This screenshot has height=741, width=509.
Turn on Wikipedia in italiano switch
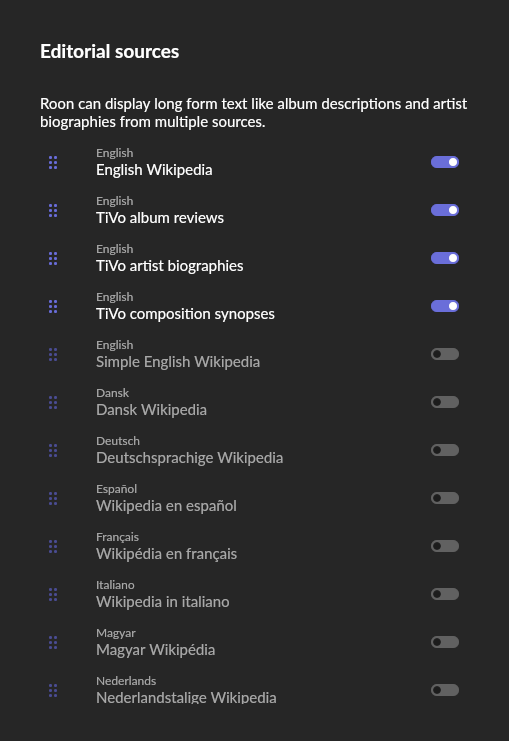pyautogui.click(x=445, y=594)
